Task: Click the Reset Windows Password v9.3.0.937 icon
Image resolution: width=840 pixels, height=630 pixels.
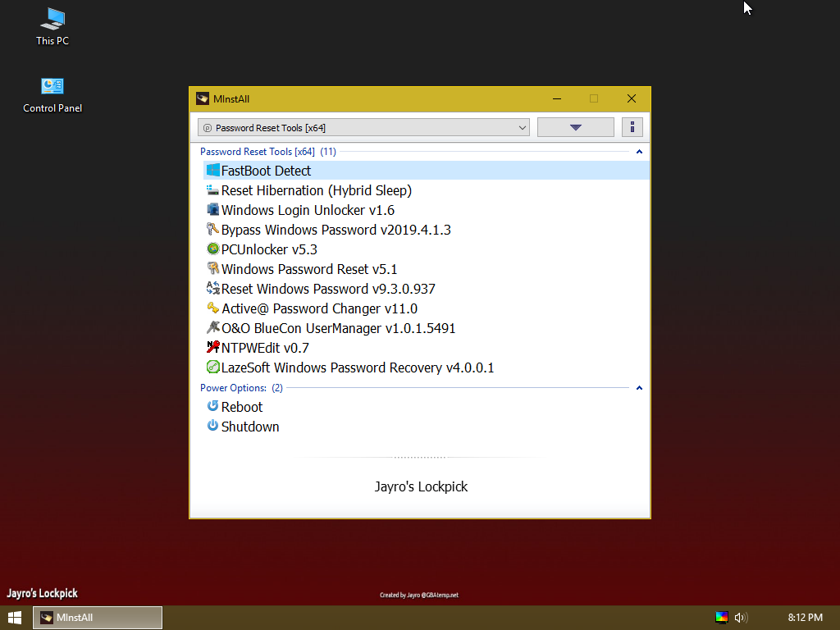Action: click(x=212, y=288)
